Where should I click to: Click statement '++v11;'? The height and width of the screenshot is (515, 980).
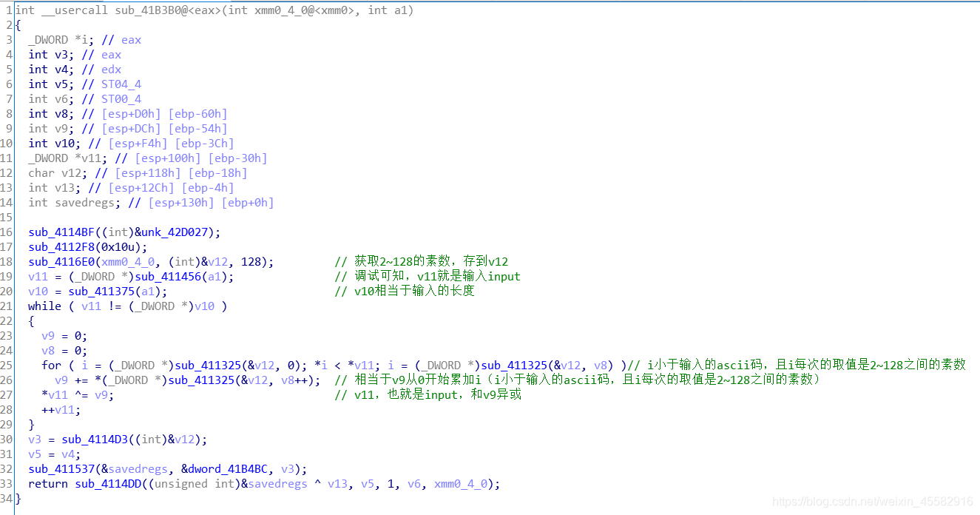click(x=61, y=409)
